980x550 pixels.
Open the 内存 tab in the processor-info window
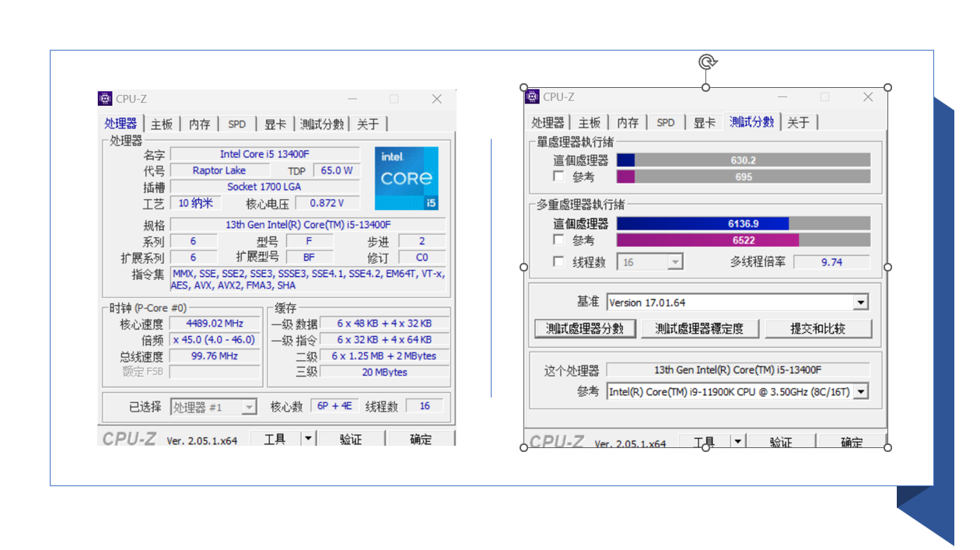tap(199, 124)
